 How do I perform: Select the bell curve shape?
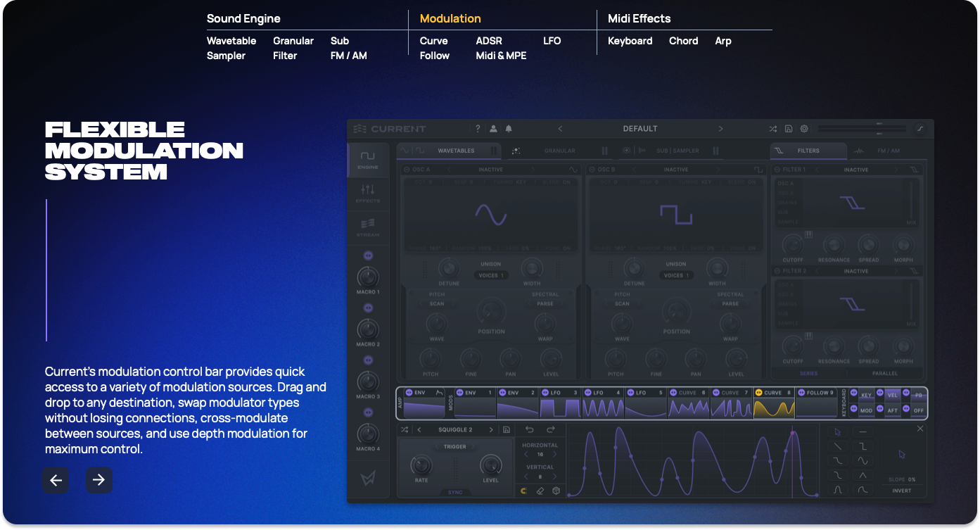tap(837, 490)
